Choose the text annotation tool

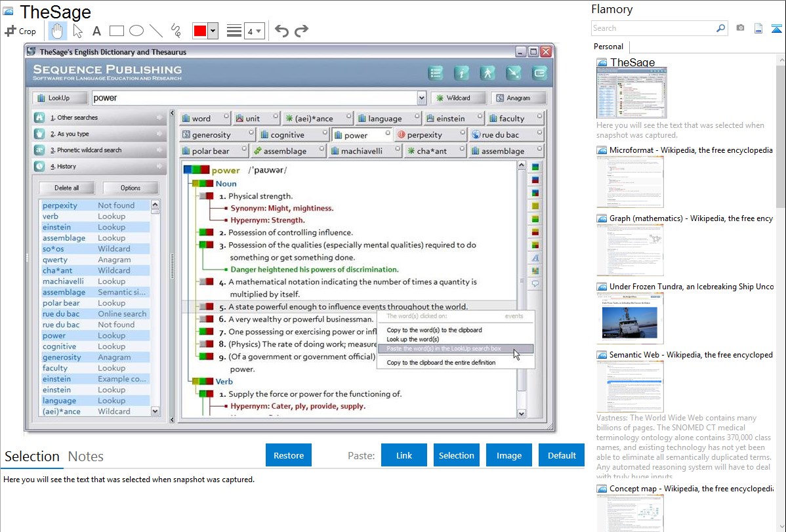point(96,31)
